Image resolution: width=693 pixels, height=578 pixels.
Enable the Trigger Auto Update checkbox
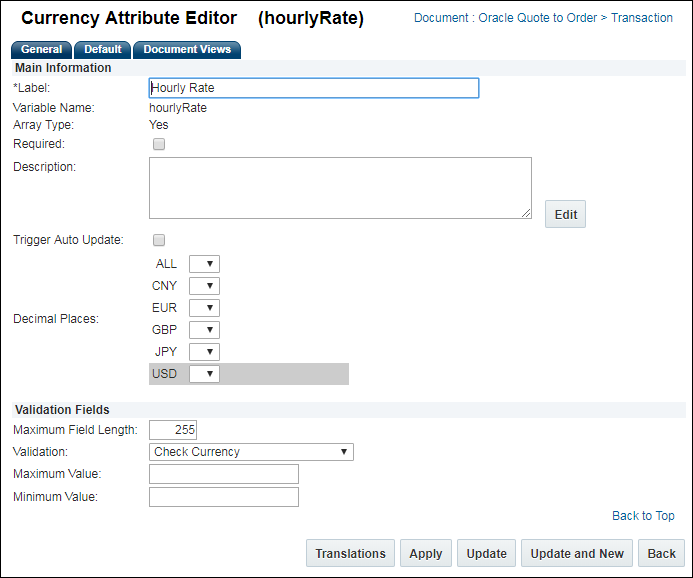click(x=159, y=240)
